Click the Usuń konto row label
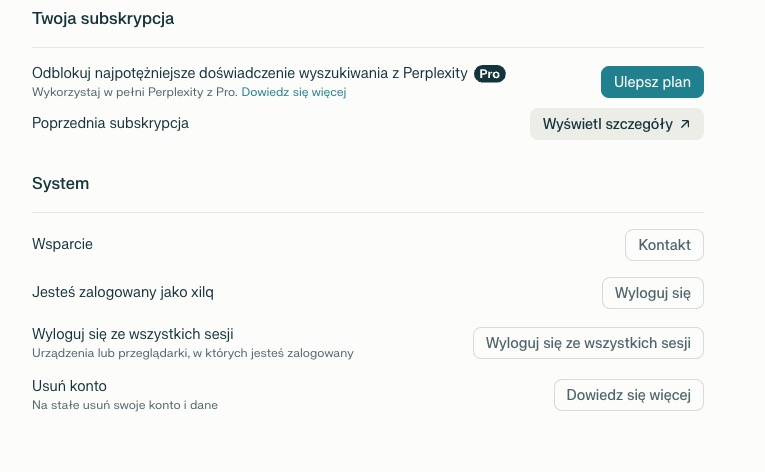Viewport: 765px width, 472px height. (x=69, y=386)
